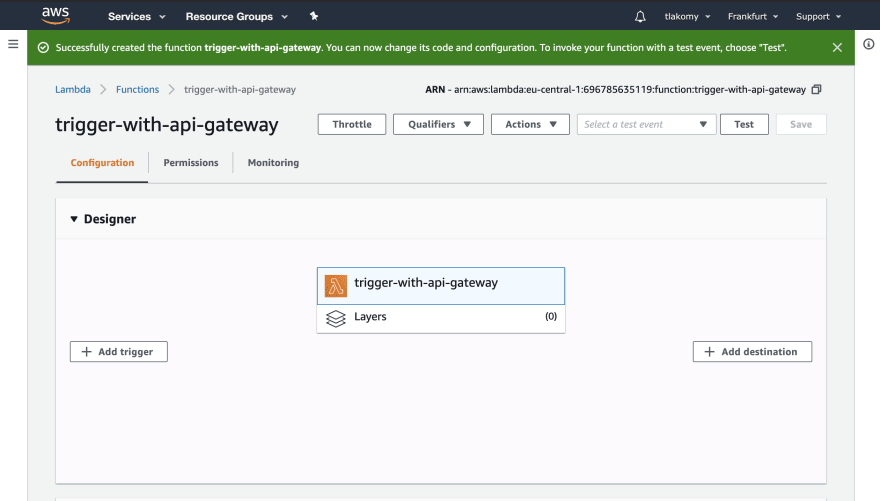The width and height of the screenshot is (880, 501).
Task: Open the hamburger side navigation menu
Action: click(13, 44)
